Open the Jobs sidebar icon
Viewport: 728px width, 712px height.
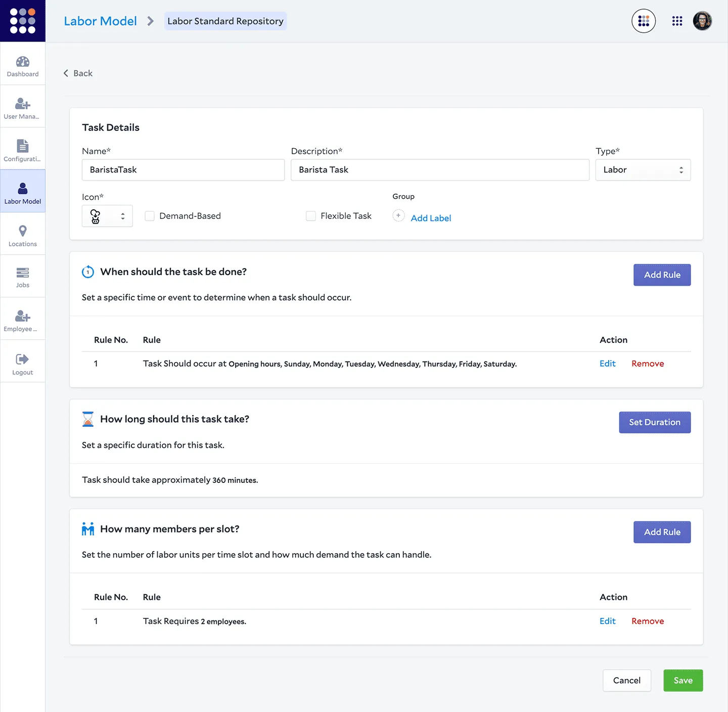tap(23, 273)
